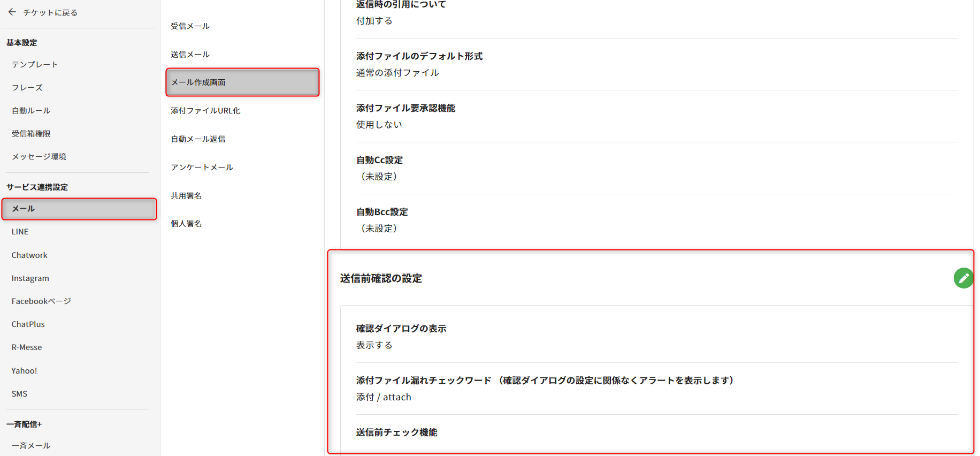980x456 pixels.
Task: Go to 受信箱権限 settings
Action: (31, 133)
